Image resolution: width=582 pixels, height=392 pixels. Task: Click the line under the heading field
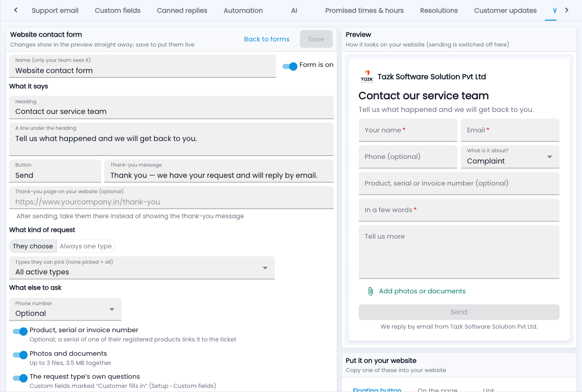coord(172,139)
